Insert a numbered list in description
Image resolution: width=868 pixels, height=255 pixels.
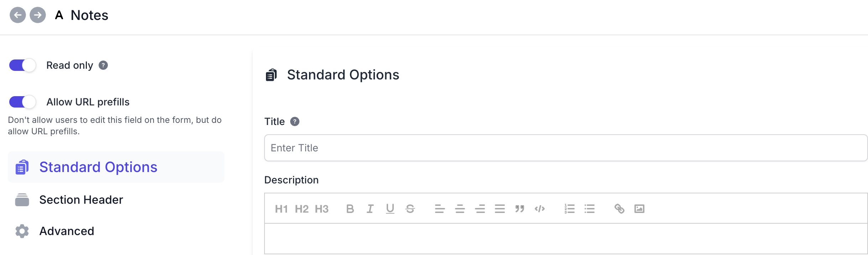click(x=570, y=209)
